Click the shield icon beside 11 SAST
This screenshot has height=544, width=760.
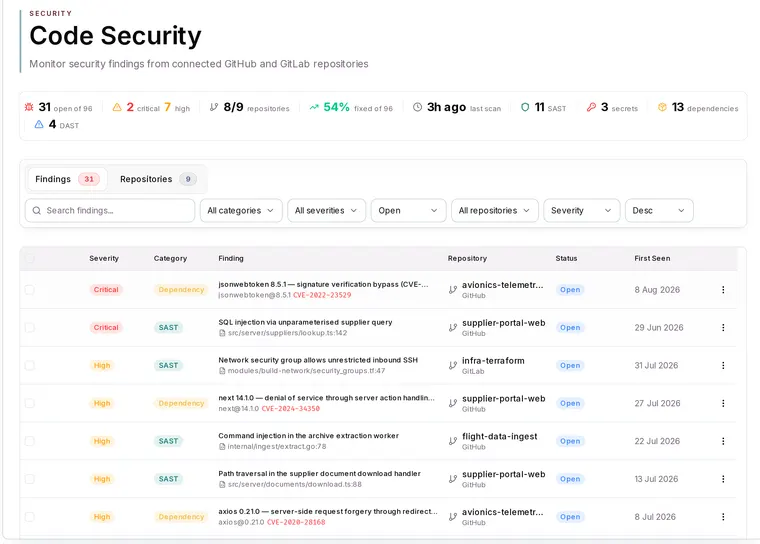525,107
